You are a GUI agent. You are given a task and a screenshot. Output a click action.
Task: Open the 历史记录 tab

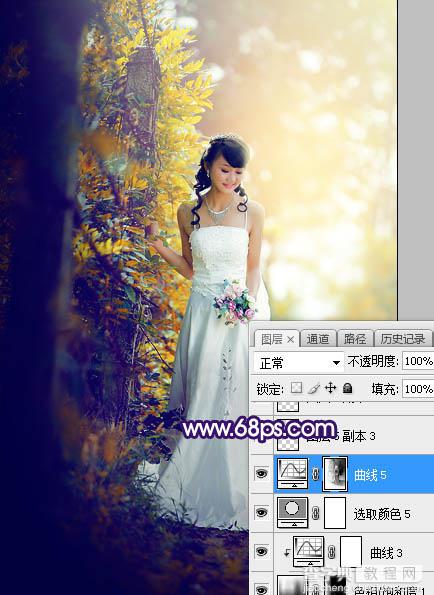[403, 338]
